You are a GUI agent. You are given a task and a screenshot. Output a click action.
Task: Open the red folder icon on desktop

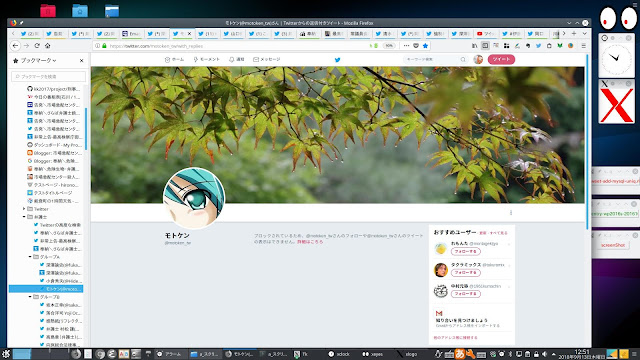pyautogui.click(x=48, y=11)
